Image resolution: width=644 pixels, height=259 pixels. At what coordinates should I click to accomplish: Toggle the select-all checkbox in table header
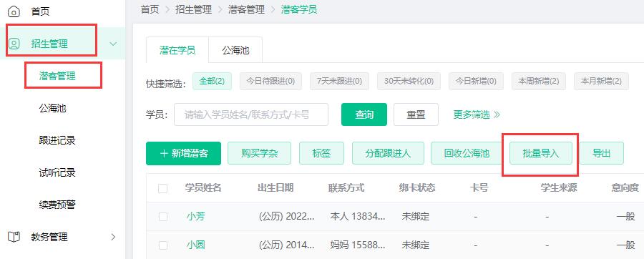pos(163,188)
